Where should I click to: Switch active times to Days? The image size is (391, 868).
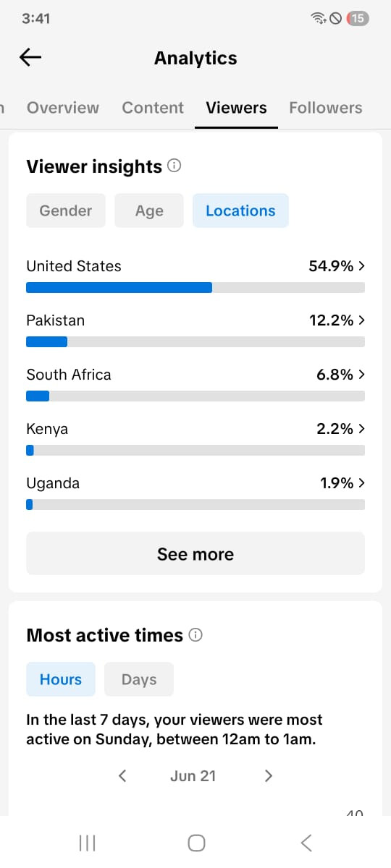(139, 679)
